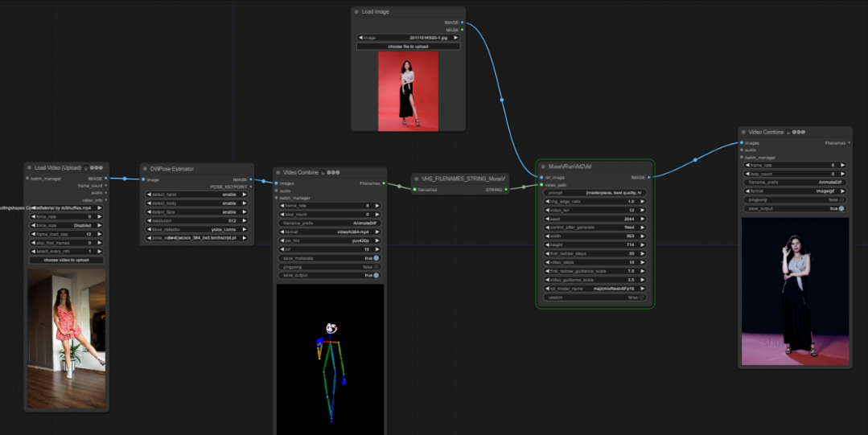Screen dimensions: 868x435
Task: Click the DWPose Estimator node title dot
Action: coord(145,169)
